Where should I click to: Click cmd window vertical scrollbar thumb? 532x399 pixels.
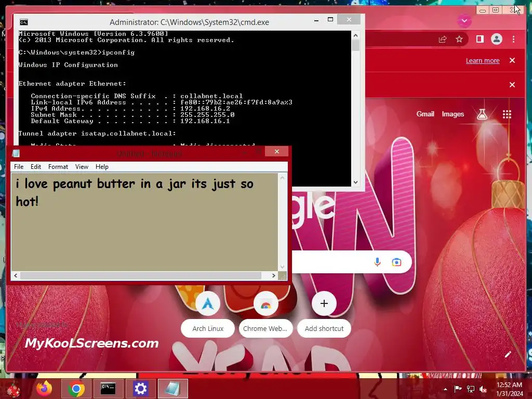tap(355, 45)
